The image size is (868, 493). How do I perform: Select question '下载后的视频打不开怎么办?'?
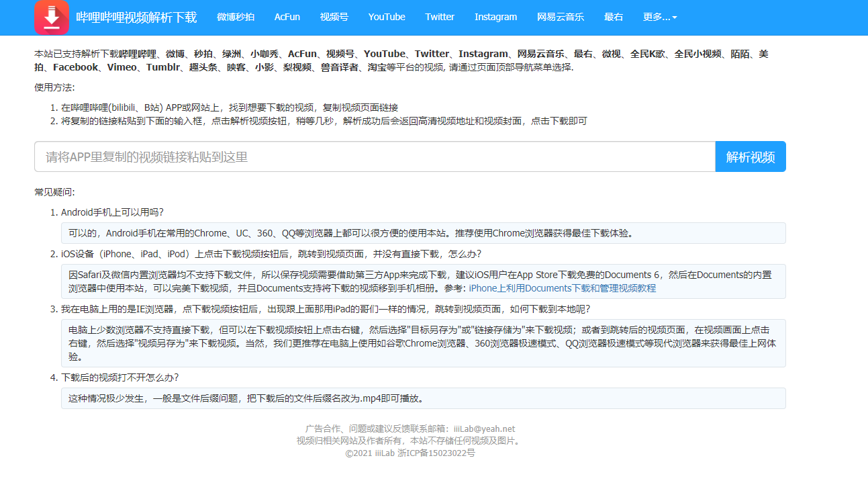point(120,377)
